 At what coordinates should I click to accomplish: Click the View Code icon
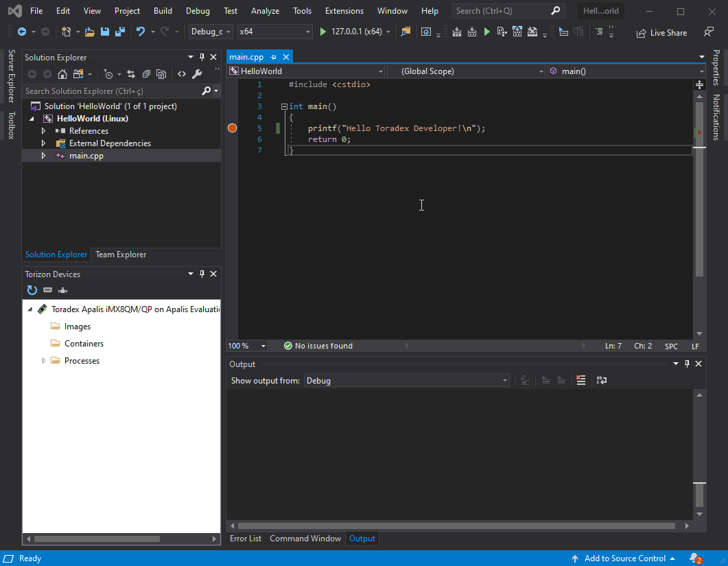(x=182, y=74)
